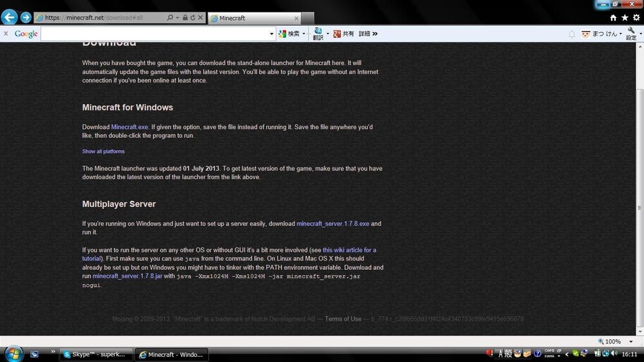Click the Google notifications bell icon
This screenshot has width=644, height=362.
572,34
